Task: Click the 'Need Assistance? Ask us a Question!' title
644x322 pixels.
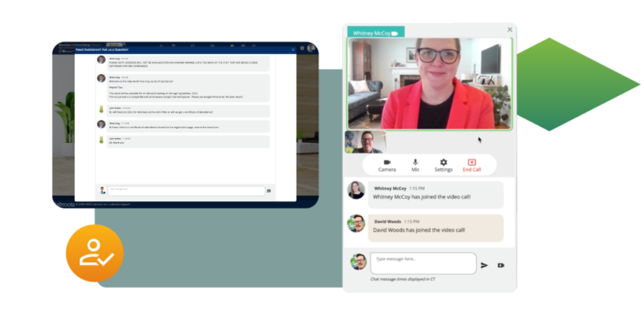Action: click(102, 50)
